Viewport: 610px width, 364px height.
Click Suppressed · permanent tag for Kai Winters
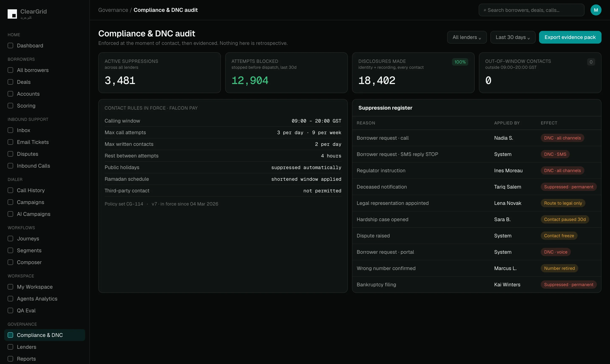[568, 285]
